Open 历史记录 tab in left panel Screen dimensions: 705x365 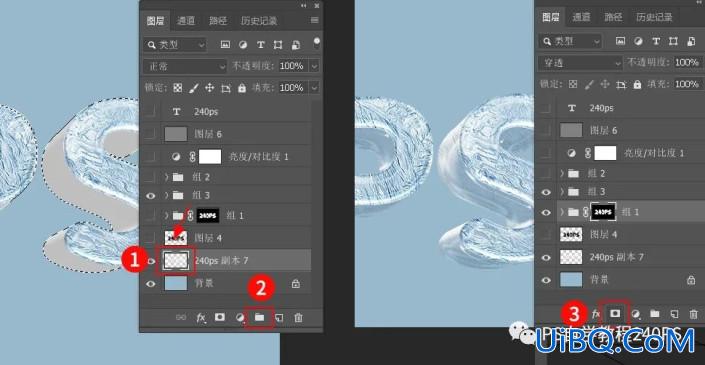259,21
